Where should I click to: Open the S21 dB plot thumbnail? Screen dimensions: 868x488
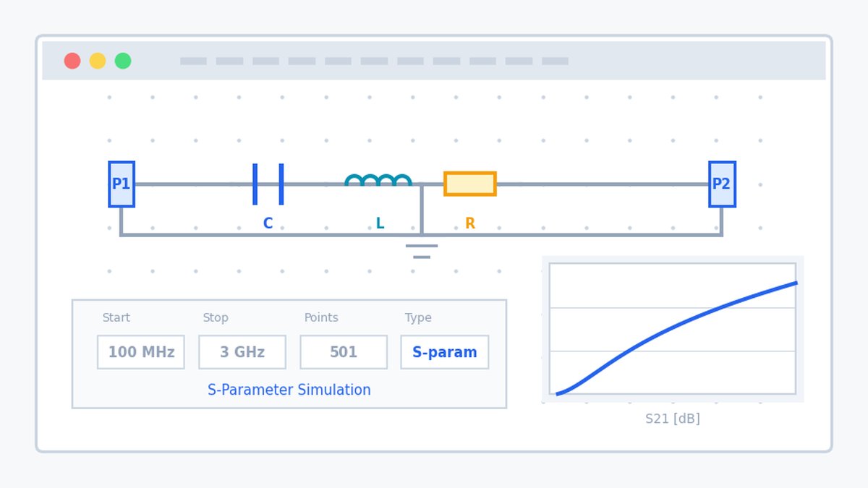pyautogui.click(x=673, y=329)
